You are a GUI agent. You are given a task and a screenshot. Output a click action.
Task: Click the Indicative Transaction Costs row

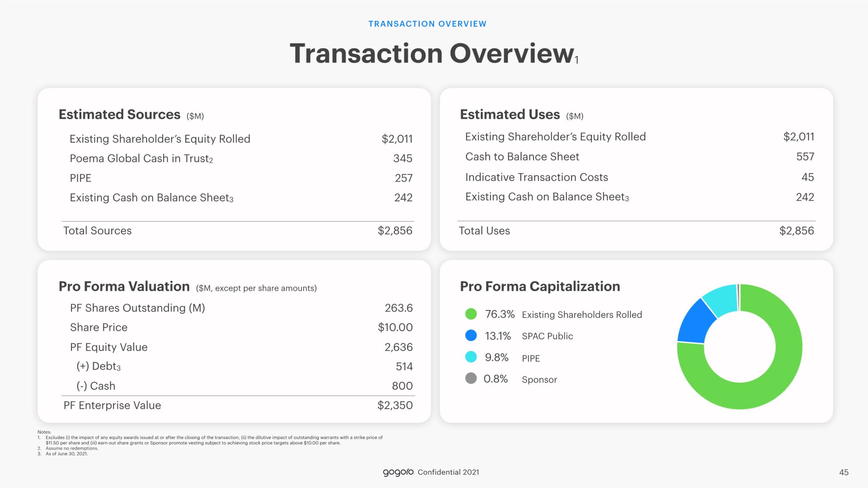coord(536,177)
